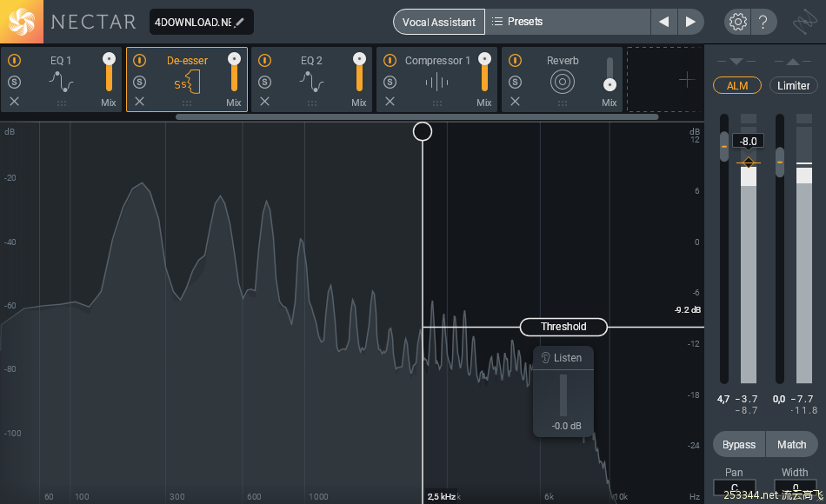Image resolution: width=826 pixels, height=504 pixels.
Task: Click the input gain fader handle
Action: pyautogui.click(x=724, y=146)
